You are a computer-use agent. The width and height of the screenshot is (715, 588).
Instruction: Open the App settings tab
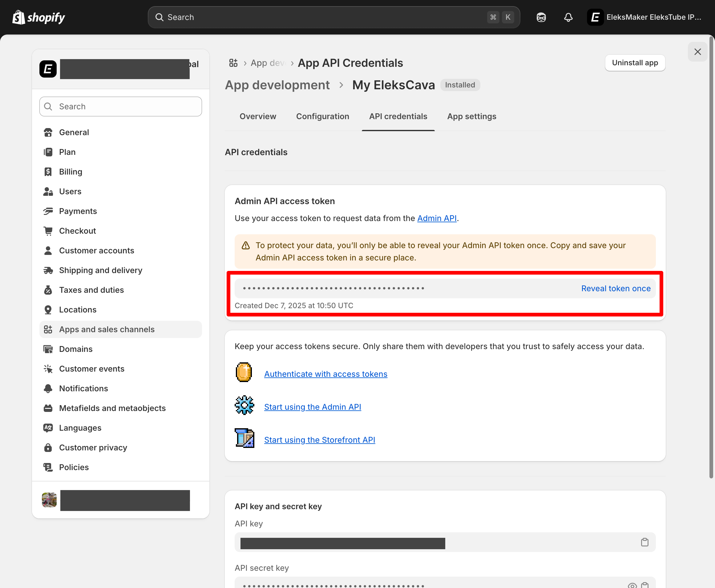pyautogui.click(x=471, y=116)
